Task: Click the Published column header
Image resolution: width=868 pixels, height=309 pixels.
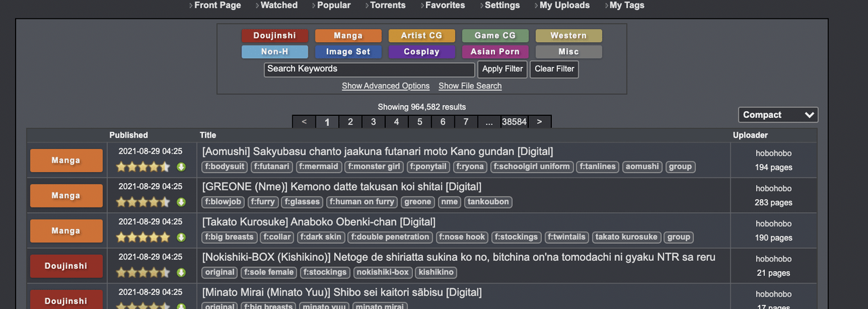Action: 129,136
